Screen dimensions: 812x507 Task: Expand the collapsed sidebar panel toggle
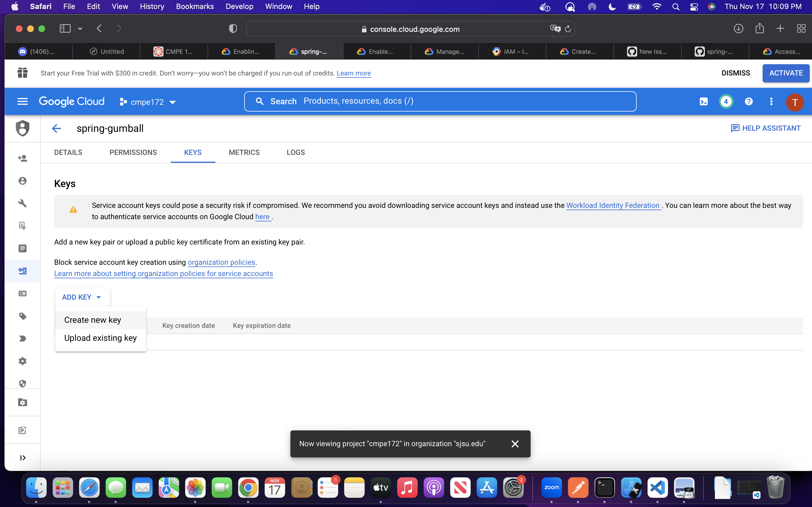tap(23, 458)
